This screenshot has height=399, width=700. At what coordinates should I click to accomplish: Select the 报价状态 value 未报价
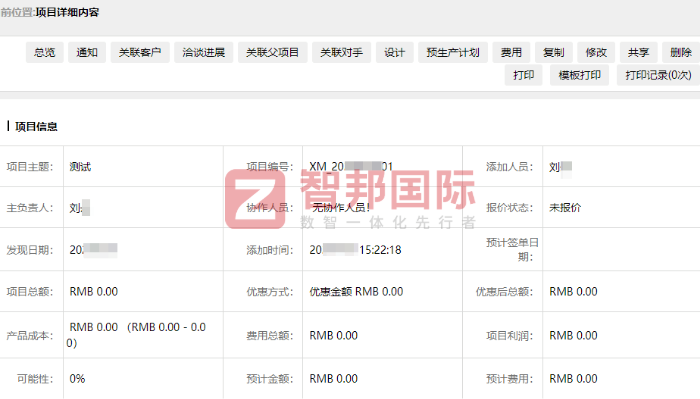tap(565, 208)
